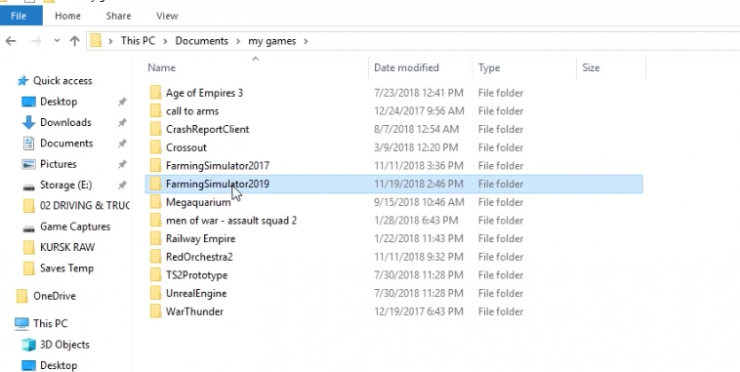Select the WarThunder folder
The width and height of the screenshot is (740, 372).
(x=195, y=312)
